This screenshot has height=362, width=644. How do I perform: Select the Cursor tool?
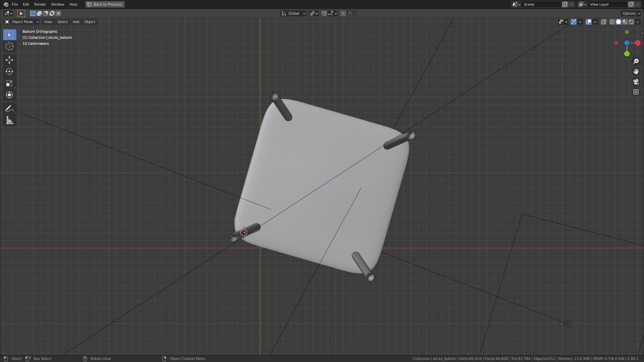point(9,46)
